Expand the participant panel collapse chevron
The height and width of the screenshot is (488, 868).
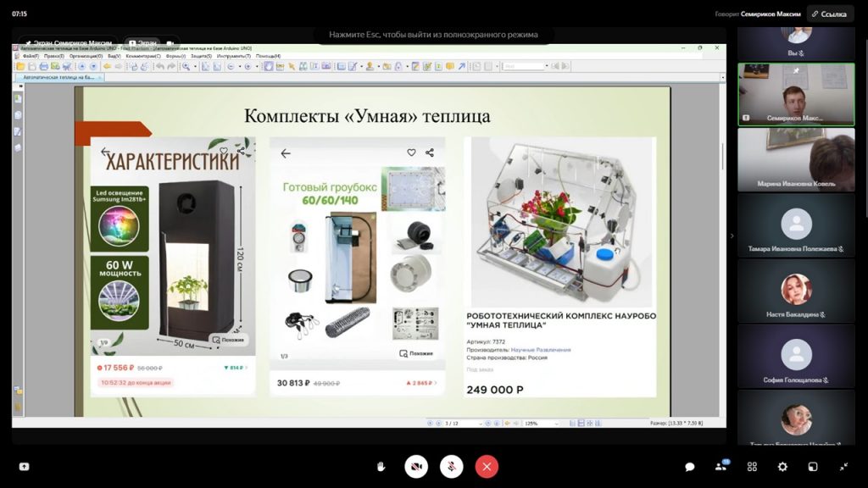pyautogui.click(x=732, y=236)
